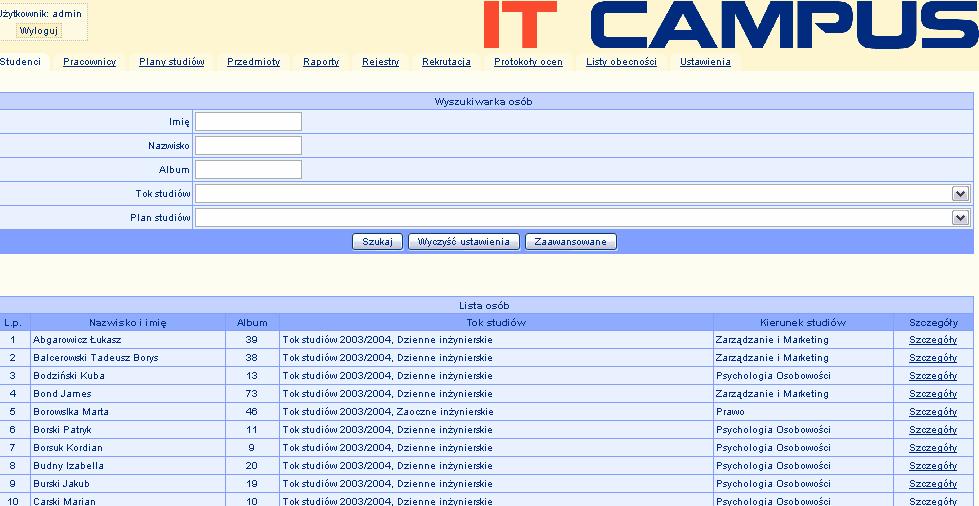Open Szczegóły for Burski Jakub
This screenshot has height=506, width=979.
933,484
